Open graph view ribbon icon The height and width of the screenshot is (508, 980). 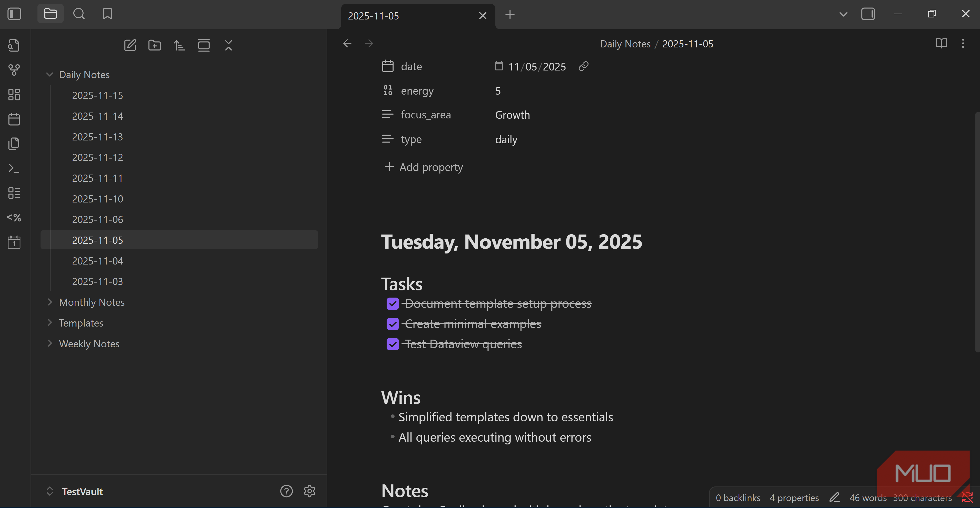click(x=14, y=70)
